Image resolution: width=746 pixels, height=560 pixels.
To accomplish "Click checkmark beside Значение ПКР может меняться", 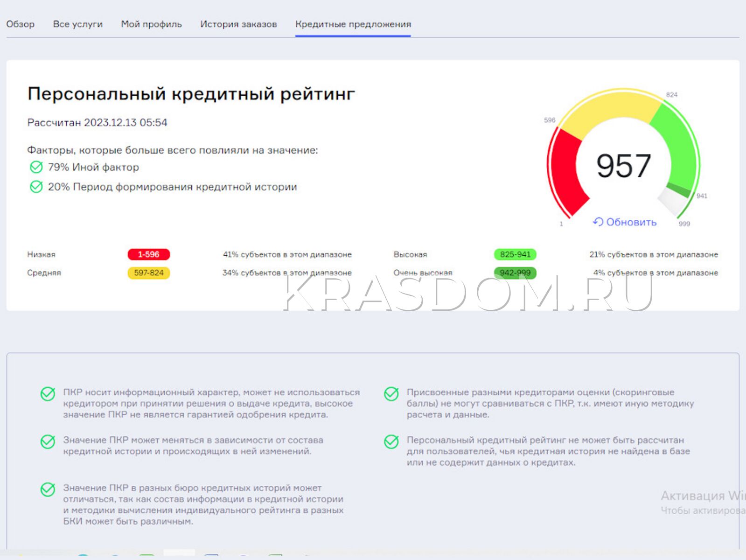I will [x=48, y=441].
